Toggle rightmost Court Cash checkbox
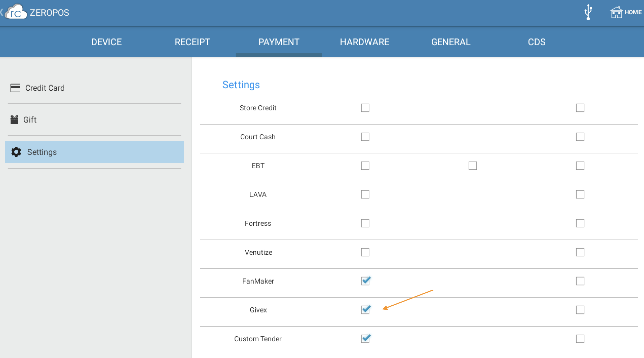Screen dimensions: 644x358 coord(580,137)
